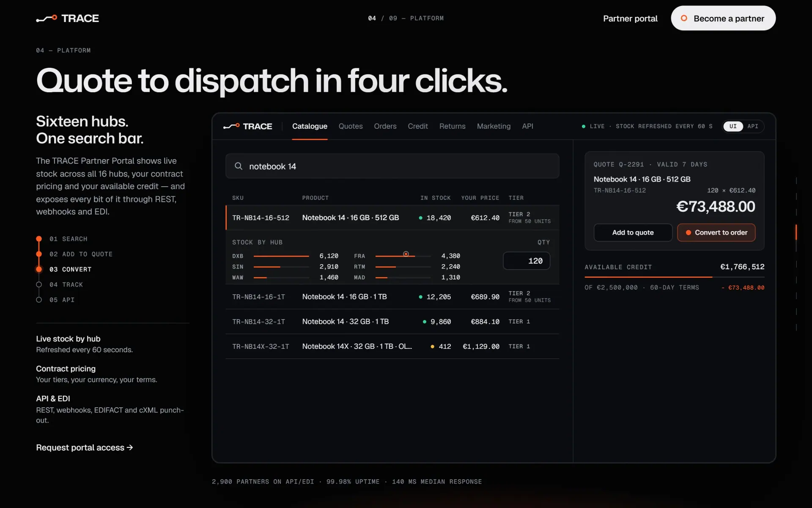Click the Partner portal link

pos(630,18)
